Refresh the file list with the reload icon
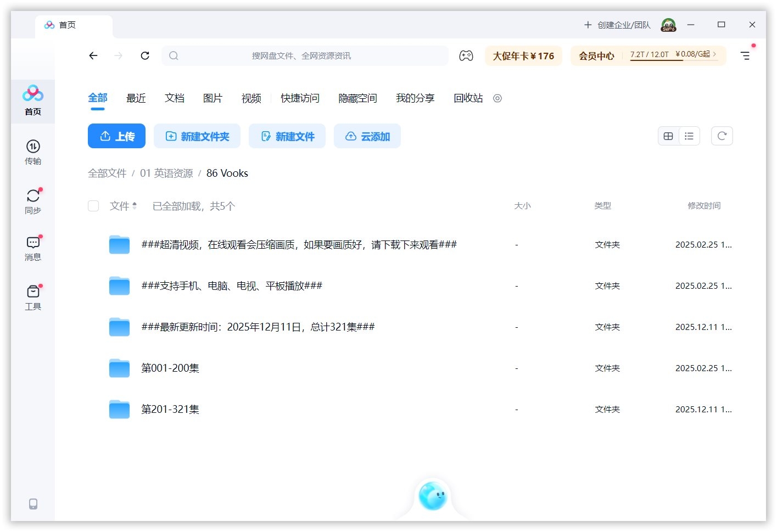The height and width of the screenshot is (532, 777). click(x=722, y=136)
